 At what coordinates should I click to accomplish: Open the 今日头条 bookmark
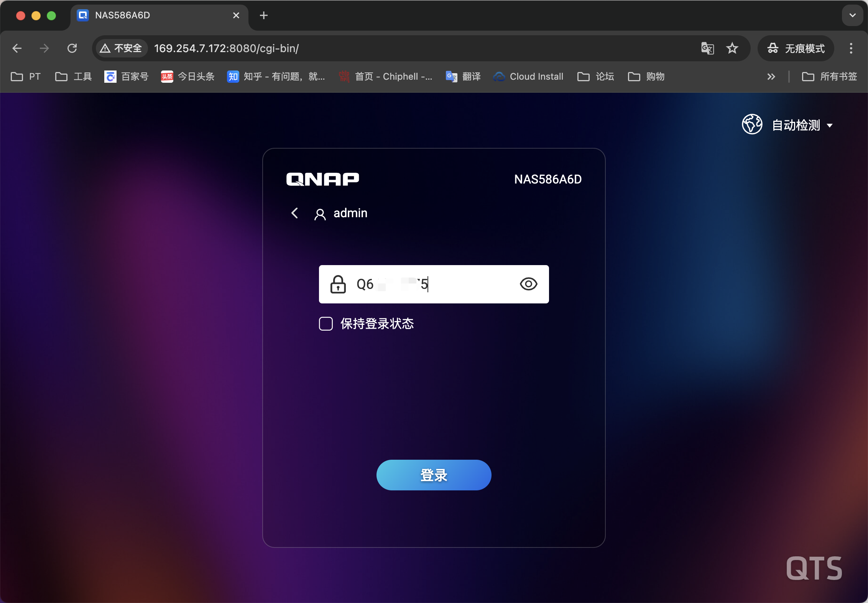(188, 77)
